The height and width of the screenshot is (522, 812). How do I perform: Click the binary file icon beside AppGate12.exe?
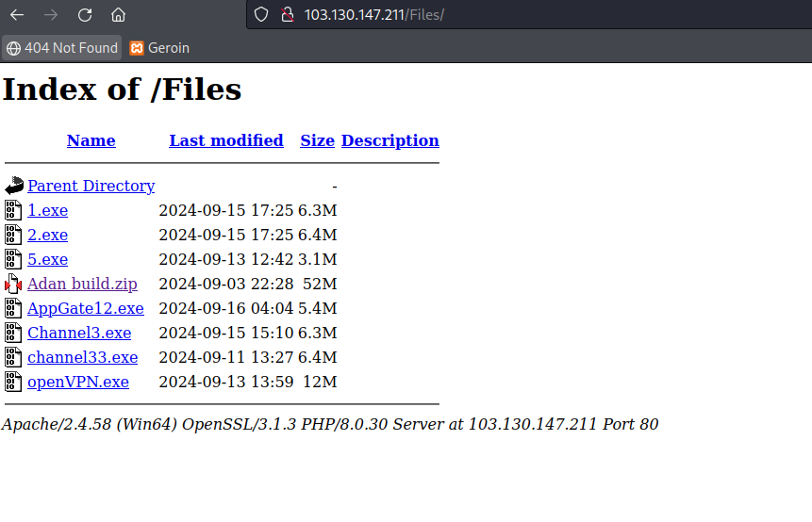coord(13,308)
